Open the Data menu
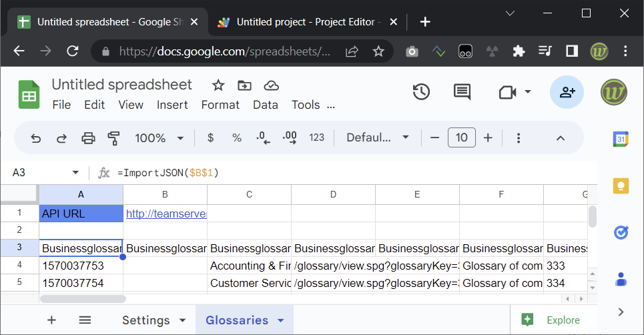Viewport: 644px width, 335px height. (x=266, y=105)
